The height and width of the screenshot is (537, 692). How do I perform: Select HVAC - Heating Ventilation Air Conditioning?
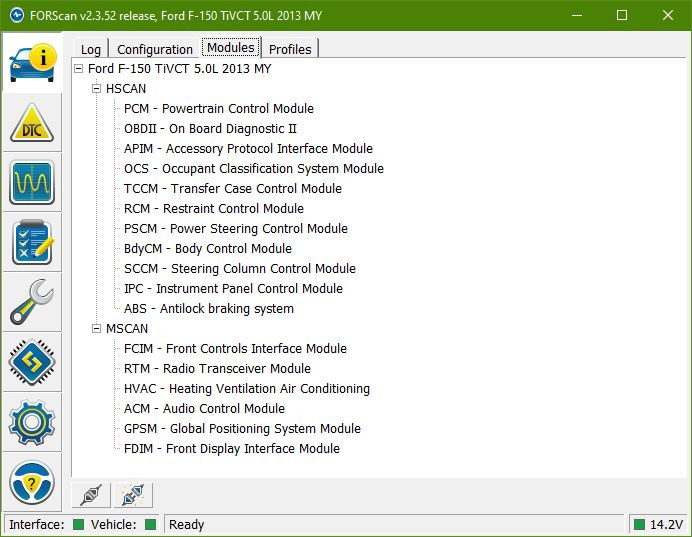click(247, 389)
